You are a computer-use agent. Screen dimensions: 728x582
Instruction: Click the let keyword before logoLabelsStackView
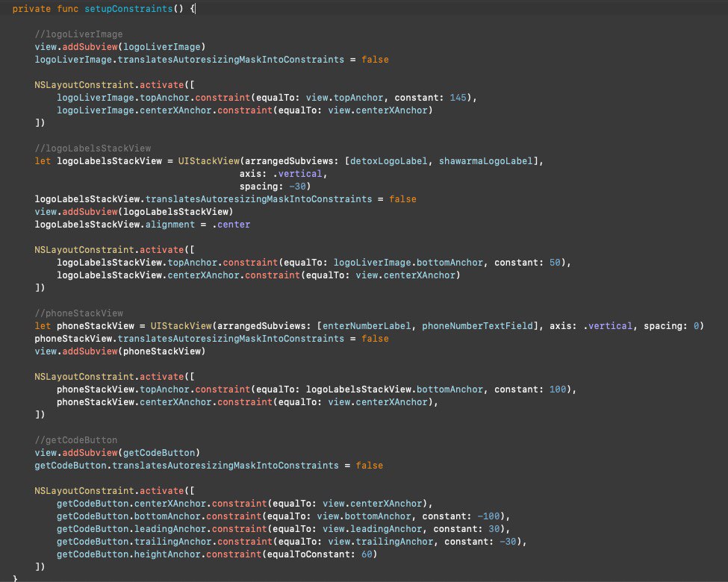pos(43,160)
